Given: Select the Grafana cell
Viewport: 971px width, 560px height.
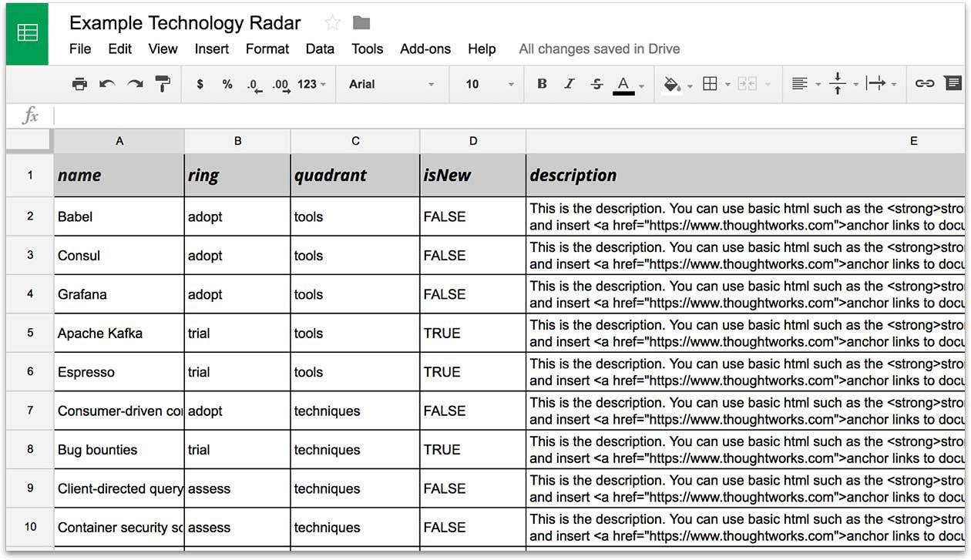Looking at the screenshot, I should click(119, 294).
